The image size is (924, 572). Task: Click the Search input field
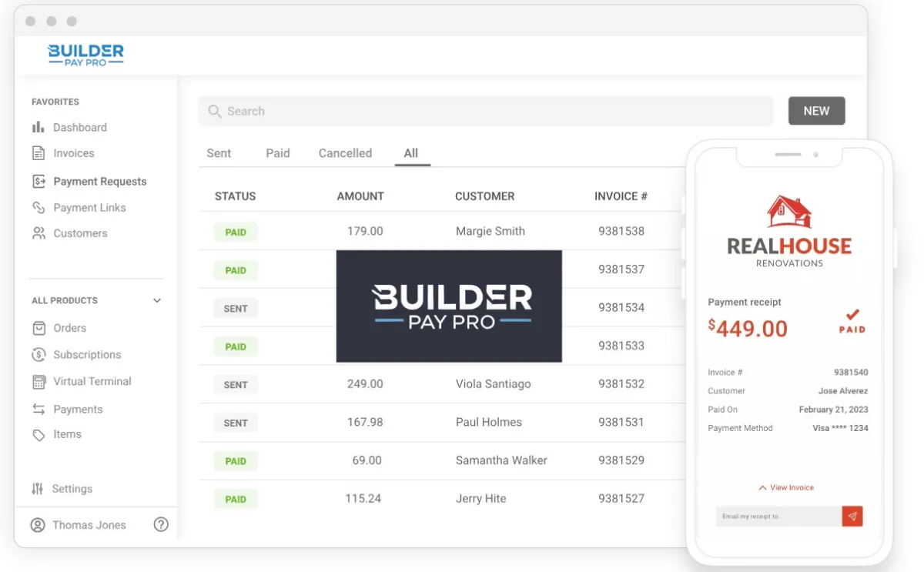pyautogui.click(x=486, y=111)
